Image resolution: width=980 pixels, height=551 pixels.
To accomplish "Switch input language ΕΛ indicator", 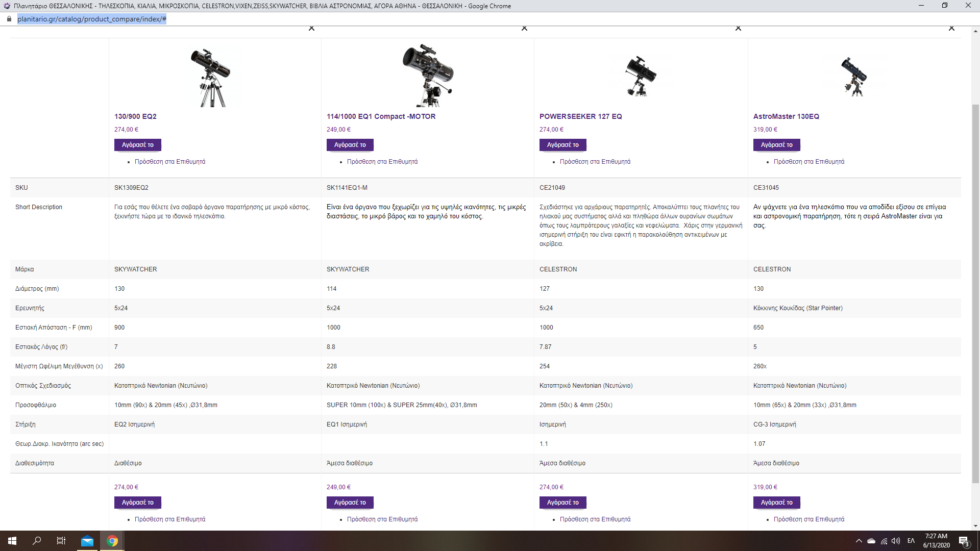I will coord(911,541).
